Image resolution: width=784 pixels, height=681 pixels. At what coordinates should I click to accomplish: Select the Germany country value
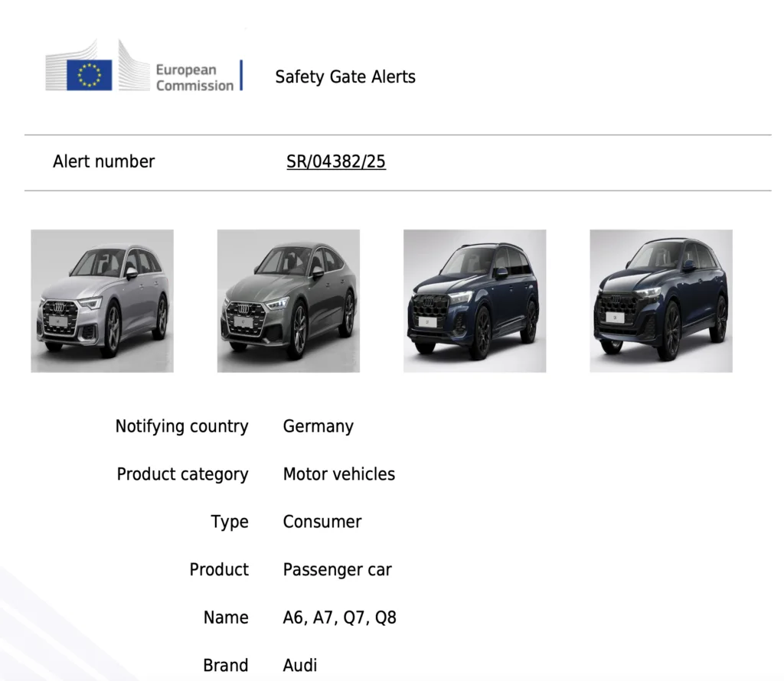pos(318,426)
